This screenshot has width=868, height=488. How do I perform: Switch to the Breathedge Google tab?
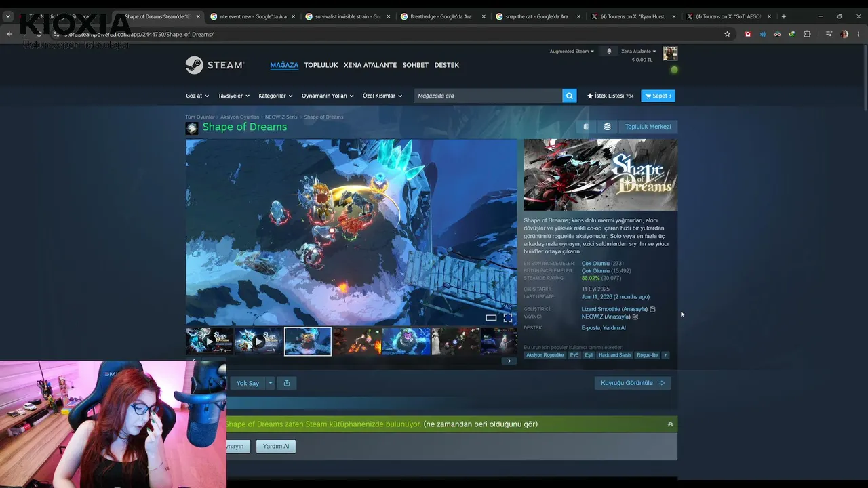[x=441, y=16]
